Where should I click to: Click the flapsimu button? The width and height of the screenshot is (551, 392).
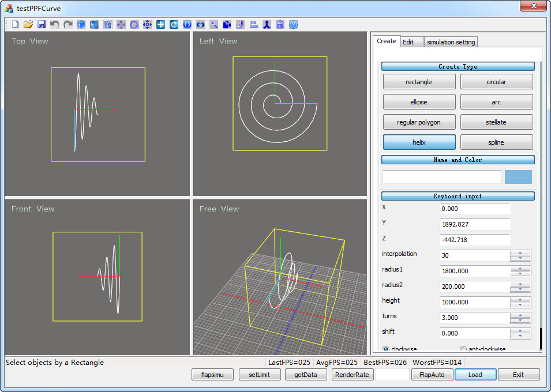(212, 375)
